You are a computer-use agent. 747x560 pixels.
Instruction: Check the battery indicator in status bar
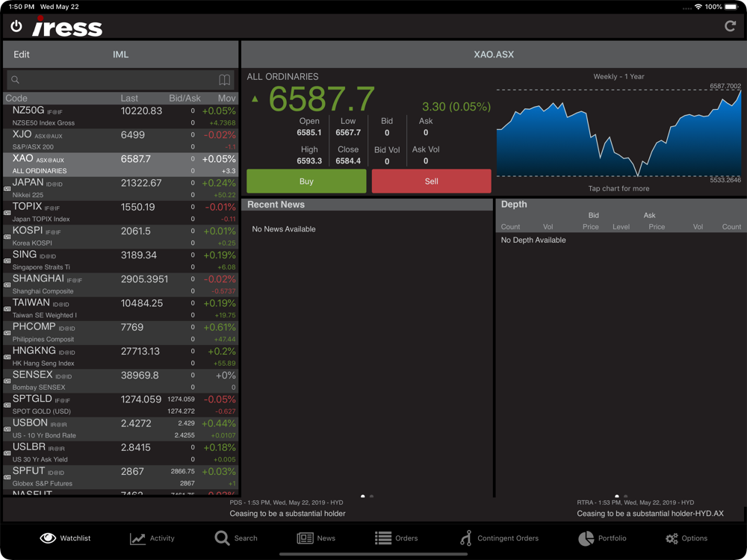point(731,7)
